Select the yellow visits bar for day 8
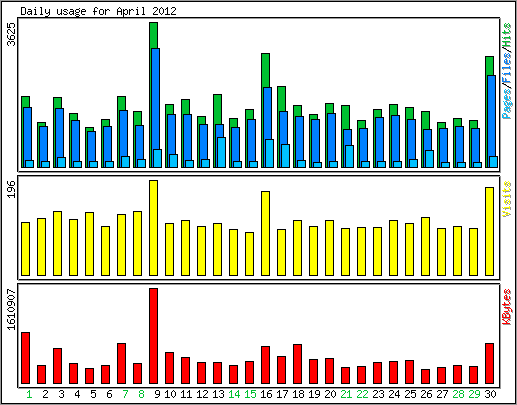Image resolution: width=517 pixels, height=405 pixels. [x=137, y=243]
